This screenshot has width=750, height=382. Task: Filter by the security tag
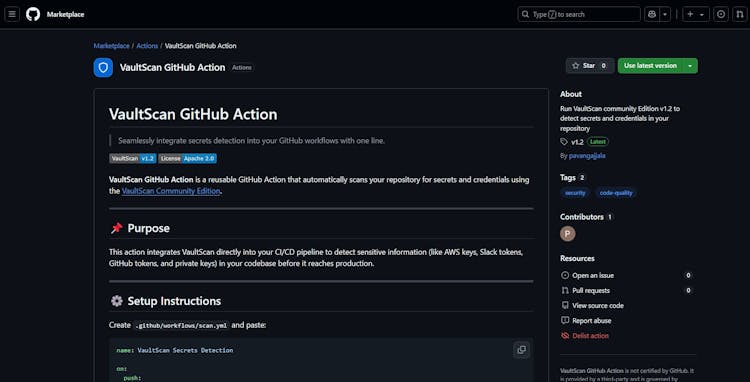pos(575,193)
